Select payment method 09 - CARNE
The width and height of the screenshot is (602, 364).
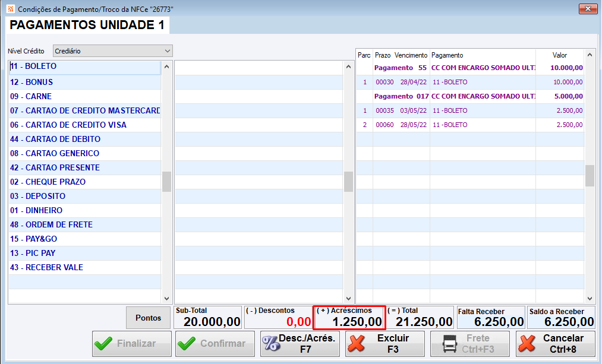[x=84, y=96]
